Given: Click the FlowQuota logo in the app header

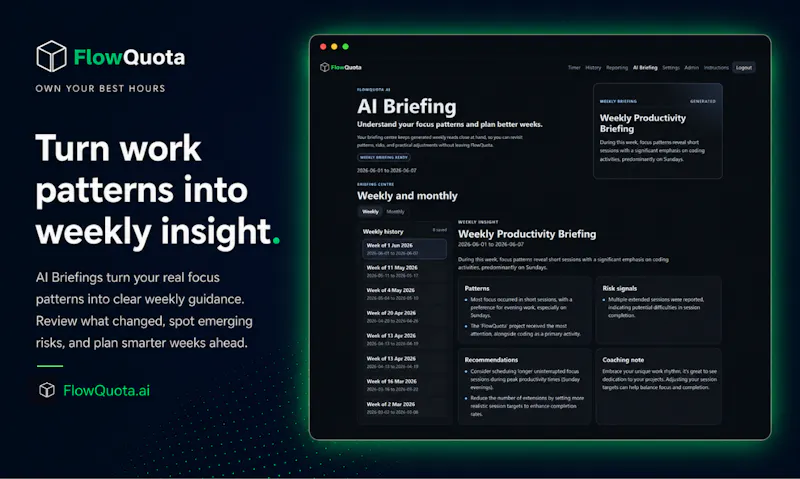Looking at the screenshot, I should point(341,67).
